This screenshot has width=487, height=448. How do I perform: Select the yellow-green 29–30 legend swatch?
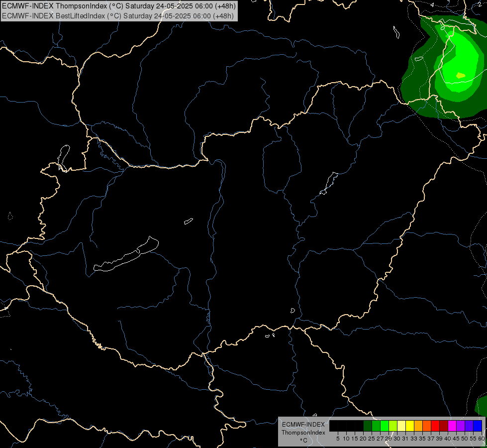(x=393, y=426)
